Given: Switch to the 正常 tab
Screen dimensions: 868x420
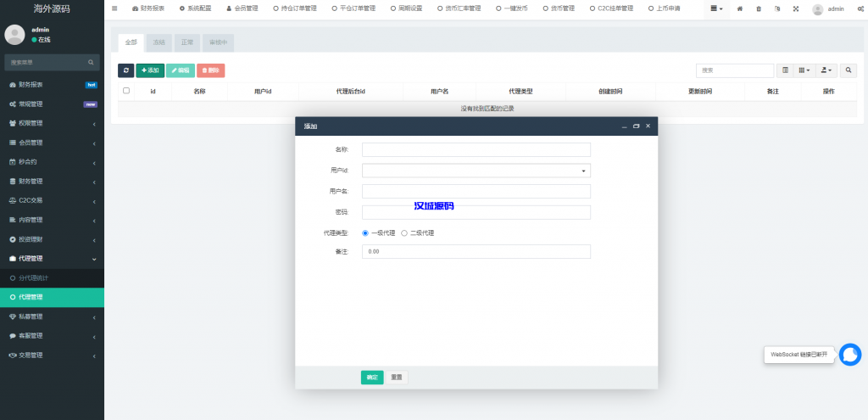Looking at the screenshot, I should [x=187, y=42].
